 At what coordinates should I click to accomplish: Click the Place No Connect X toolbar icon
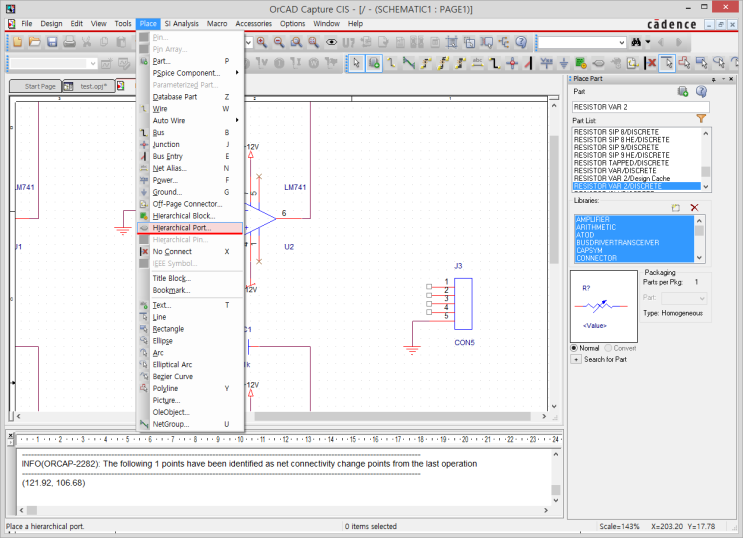point(650,63)
